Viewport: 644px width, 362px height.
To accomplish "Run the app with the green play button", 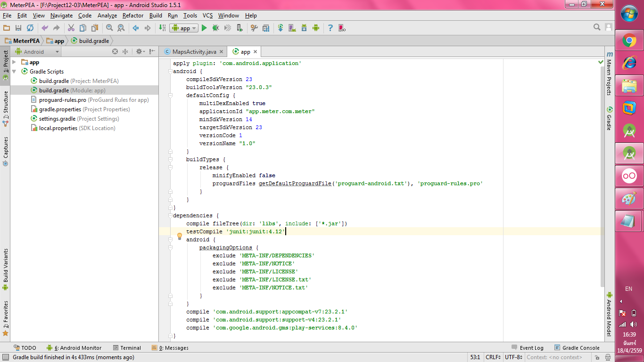I will [204, 28].
